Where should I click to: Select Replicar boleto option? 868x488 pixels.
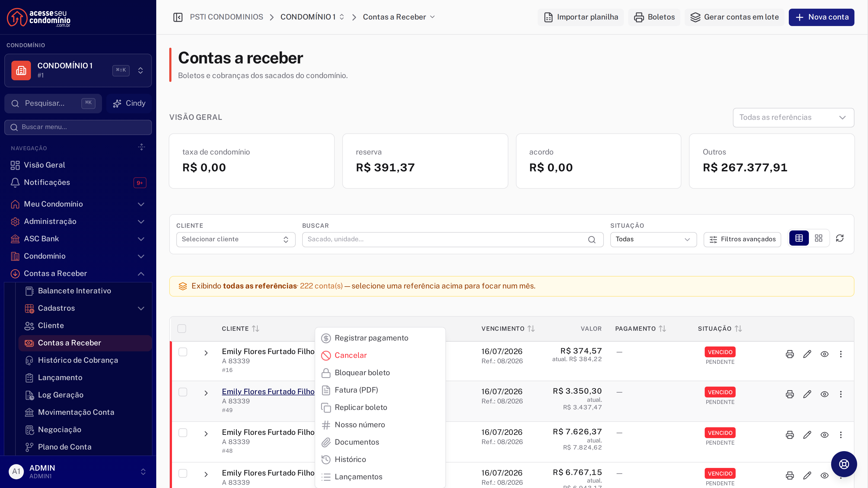coord(380,407)
